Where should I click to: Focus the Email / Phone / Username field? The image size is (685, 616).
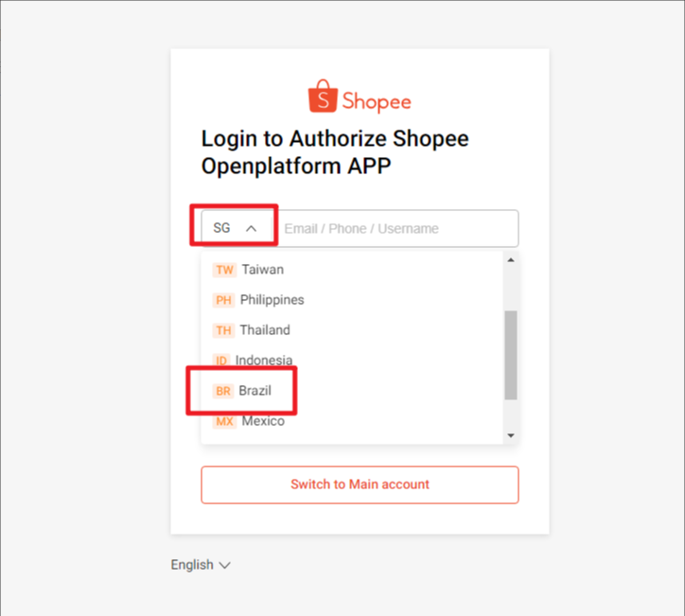coord(397,228)
